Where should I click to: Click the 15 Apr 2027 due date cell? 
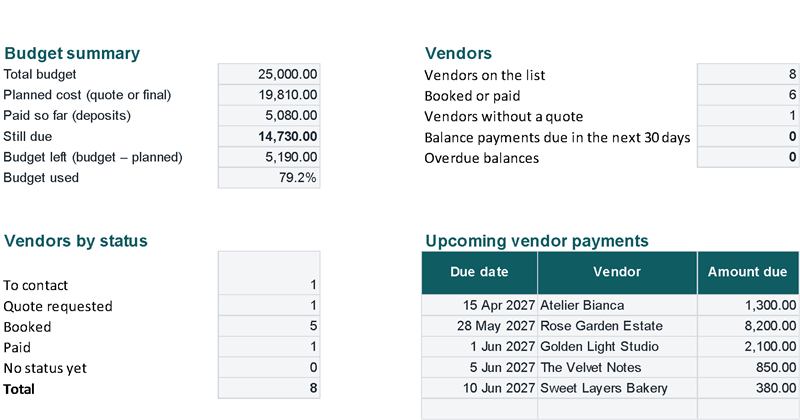tap(480, 305)
